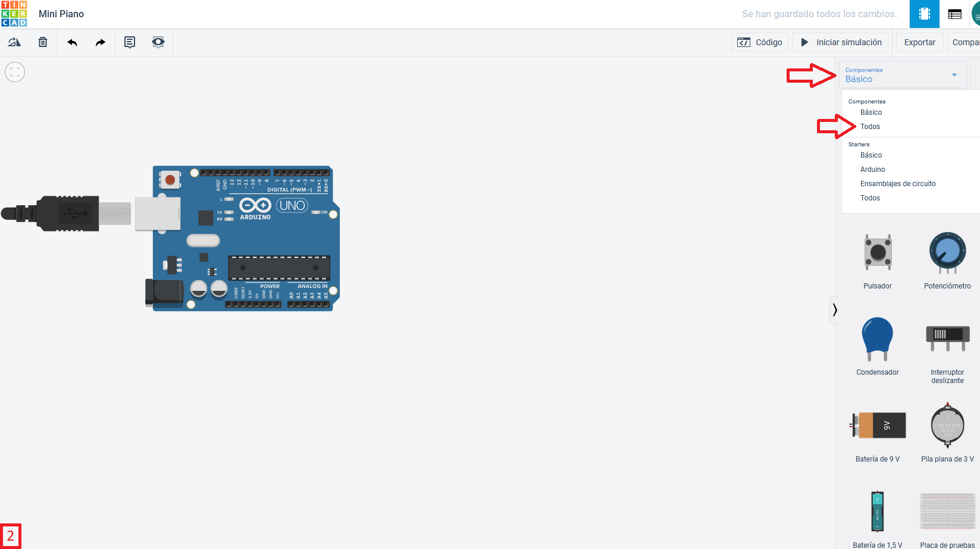Select the rotate tool in the toolbar
The height and width of the screenshot is (549, 980).
click(14, 42)
